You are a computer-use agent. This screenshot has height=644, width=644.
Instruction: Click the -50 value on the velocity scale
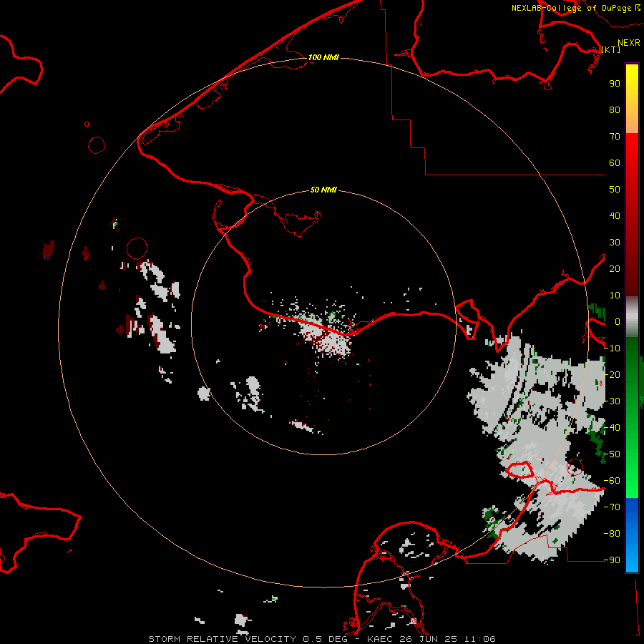pyautogui.click(x=612, y=454)
